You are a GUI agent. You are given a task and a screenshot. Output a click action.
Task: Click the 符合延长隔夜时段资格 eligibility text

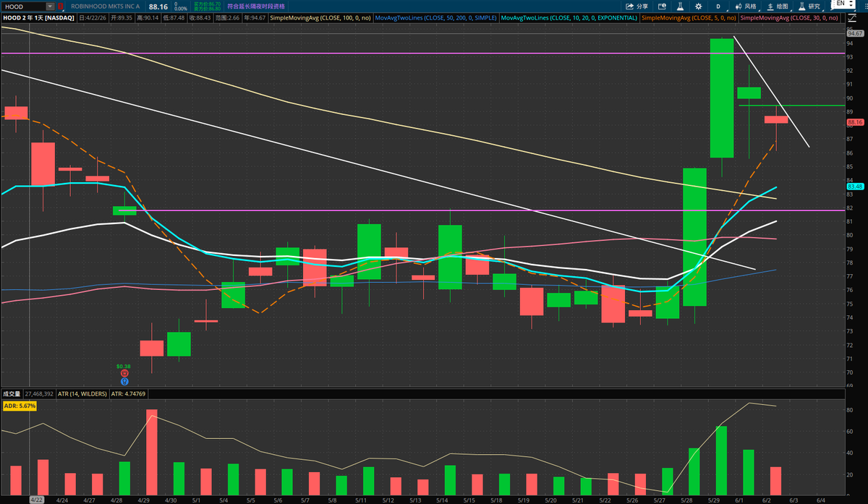click(258, 6)
